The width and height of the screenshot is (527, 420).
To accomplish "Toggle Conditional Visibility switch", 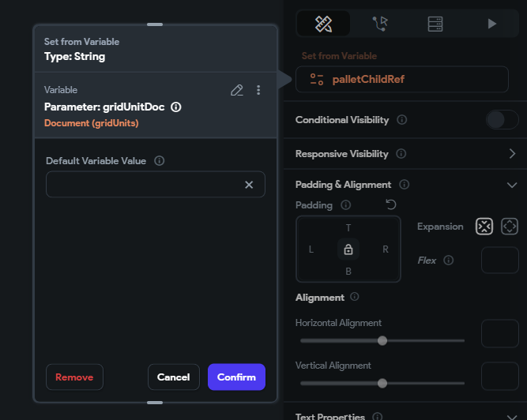I will (x=502, y=120).
